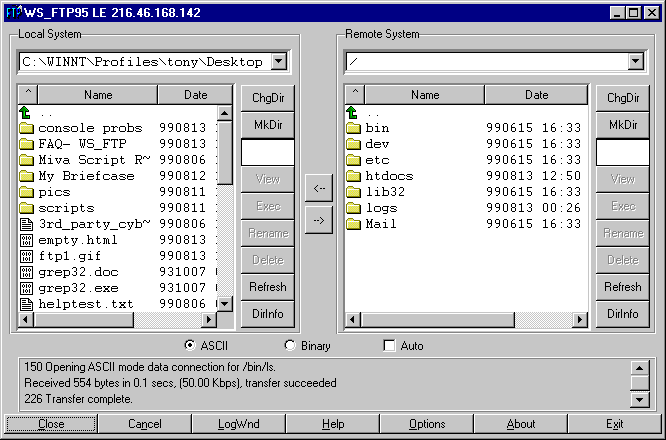The image size is (666, 440).
Task: Open the About button in bottom bar
Action: (521, 424)
